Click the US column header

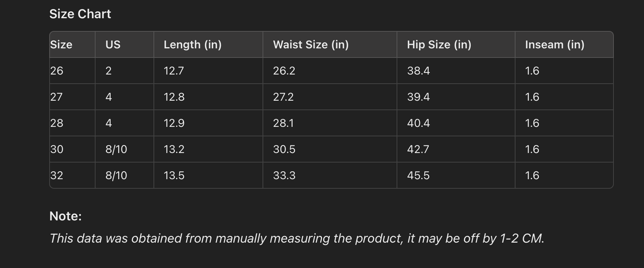pos(113,45)
